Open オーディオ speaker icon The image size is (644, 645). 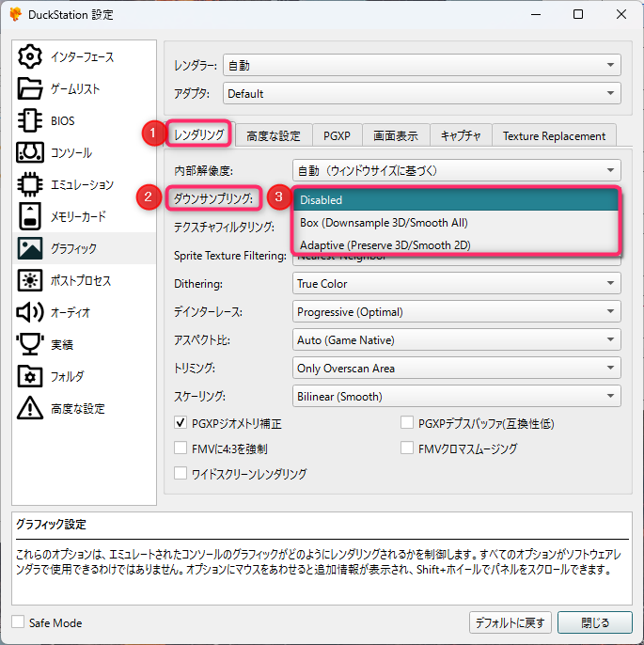click(31, 312)
